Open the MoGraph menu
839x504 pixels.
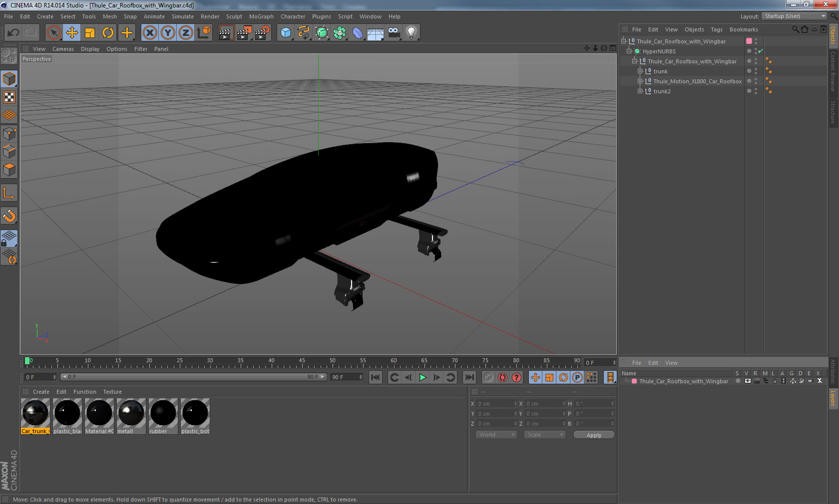(261, 16)
